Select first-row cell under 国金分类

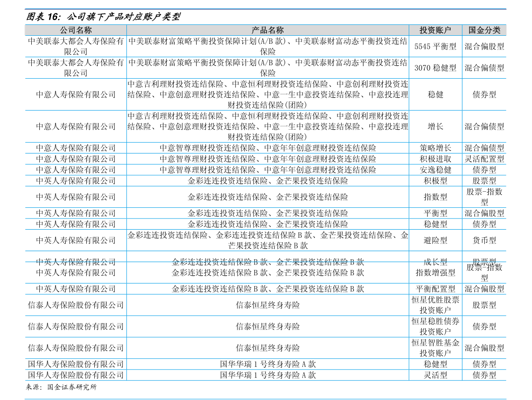point(484,46)
